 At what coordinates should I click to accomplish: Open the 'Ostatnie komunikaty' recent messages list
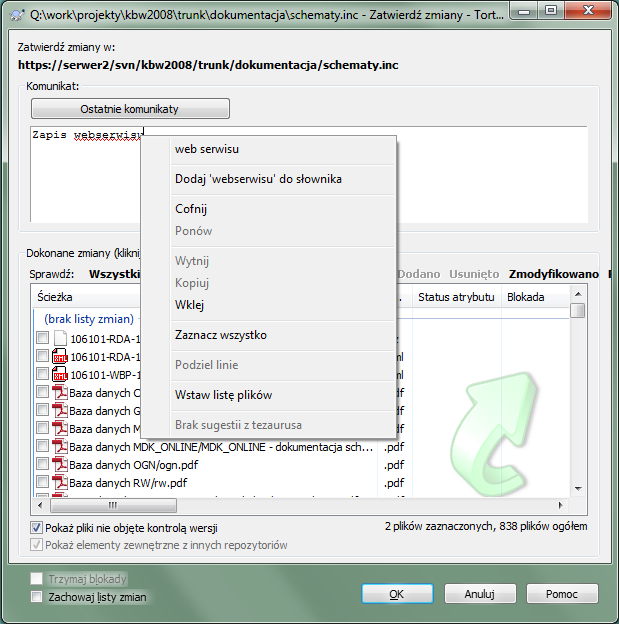pos(130,109)
